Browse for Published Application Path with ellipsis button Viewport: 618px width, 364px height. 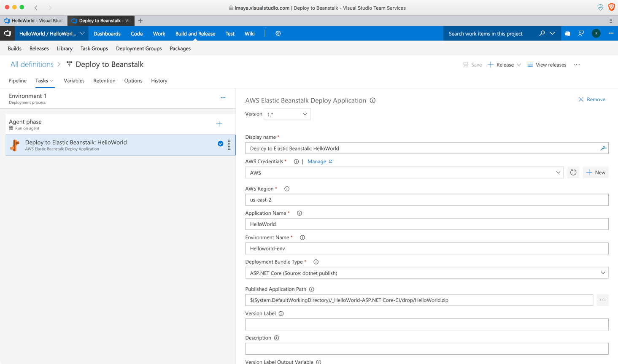(x=603, y=300)
